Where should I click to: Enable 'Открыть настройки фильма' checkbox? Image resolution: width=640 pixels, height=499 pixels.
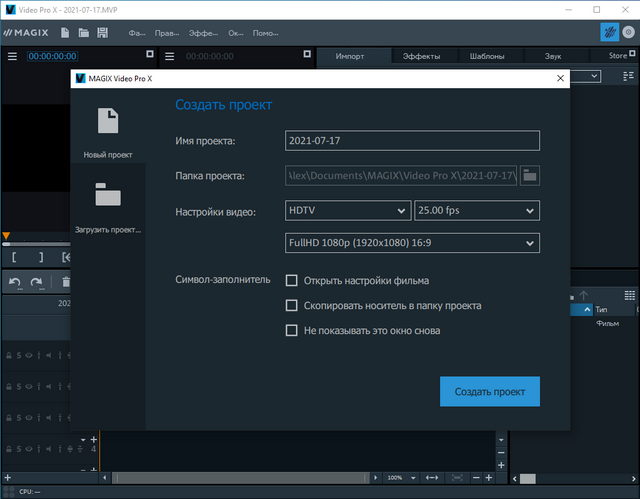click(x=292, y=281)
